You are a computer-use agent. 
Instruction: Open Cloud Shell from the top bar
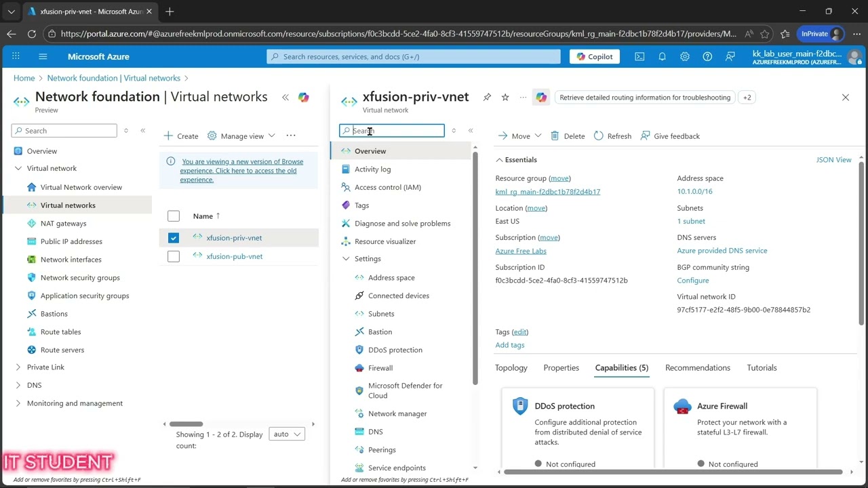point(639,57)
